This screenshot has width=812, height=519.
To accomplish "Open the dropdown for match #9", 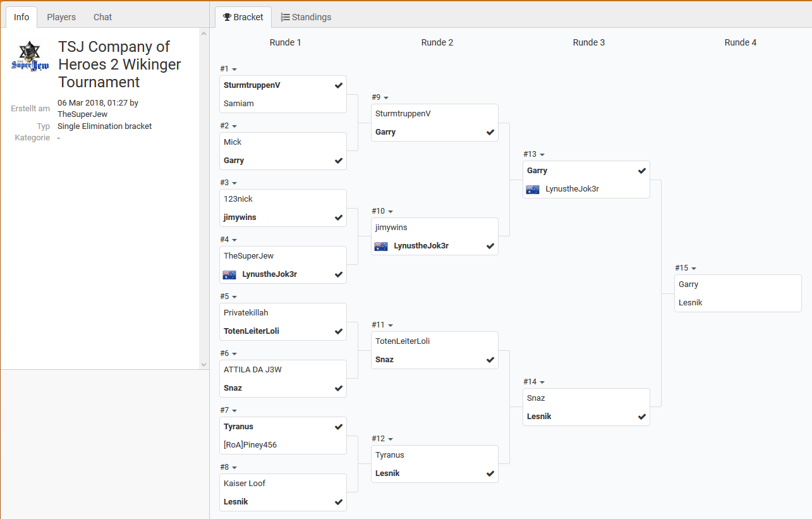I will 386,98.
